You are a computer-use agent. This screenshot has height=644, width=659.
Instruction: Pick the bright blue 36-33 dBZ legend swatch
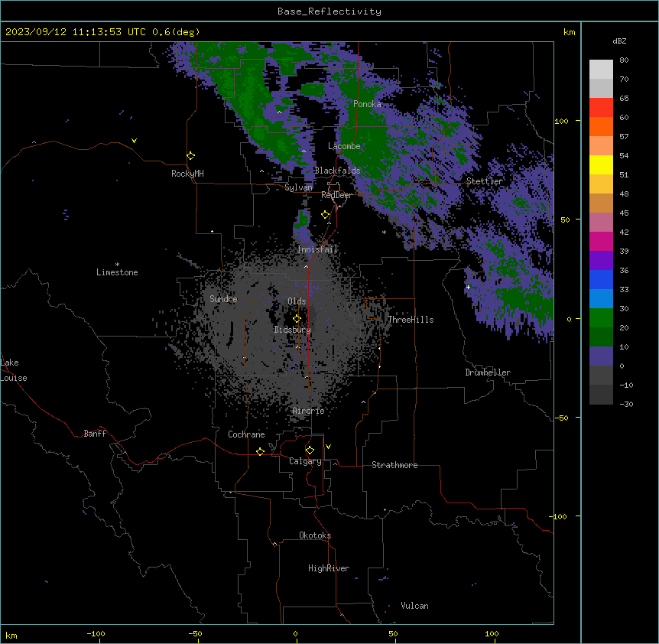pyautogui.click(x=601, y=279)
